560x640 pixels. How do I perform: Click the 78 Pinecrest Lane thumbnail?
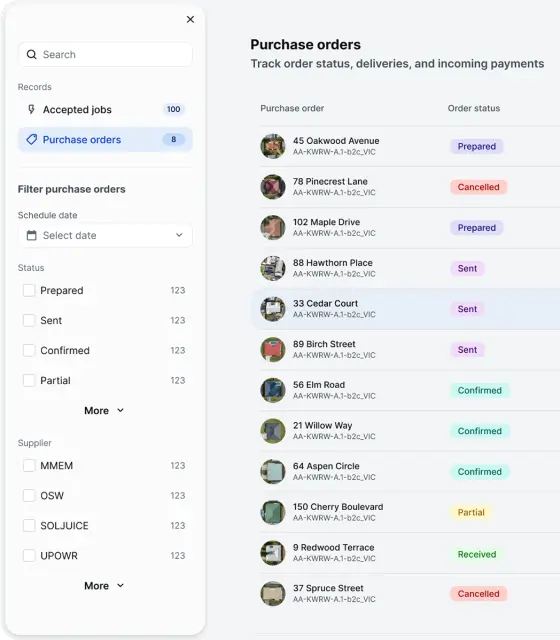point(273,187)
